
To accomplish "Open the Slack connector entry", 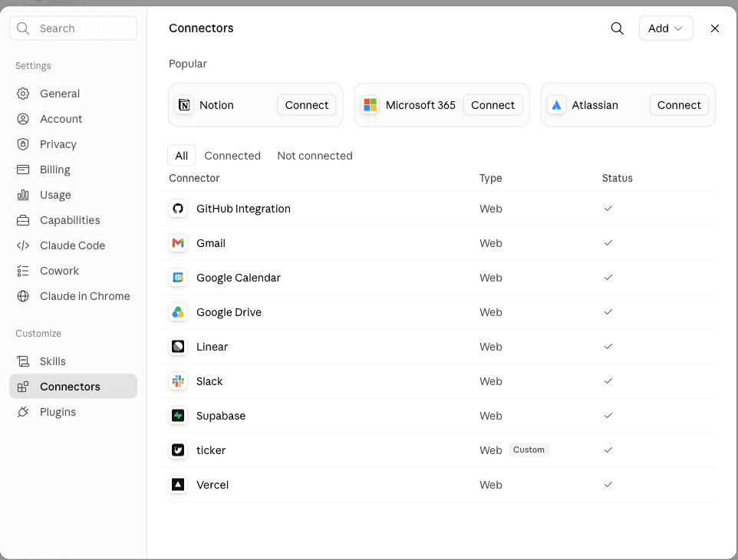I will (438, 381).
